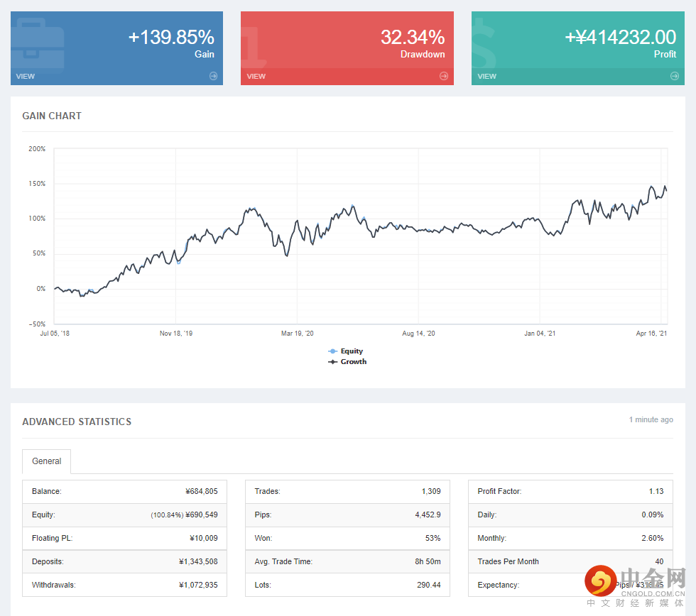The width and height of the screenshot is (696, 616).
Task: Click the Balance value ¥684,805
Action: click(x=202, y=491)
